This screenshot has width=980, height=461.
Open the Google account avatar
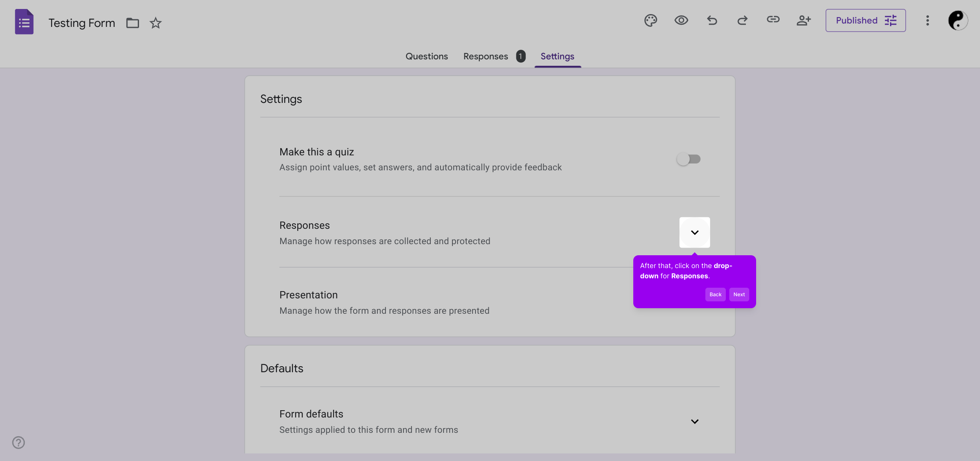(x=958, y=20)
